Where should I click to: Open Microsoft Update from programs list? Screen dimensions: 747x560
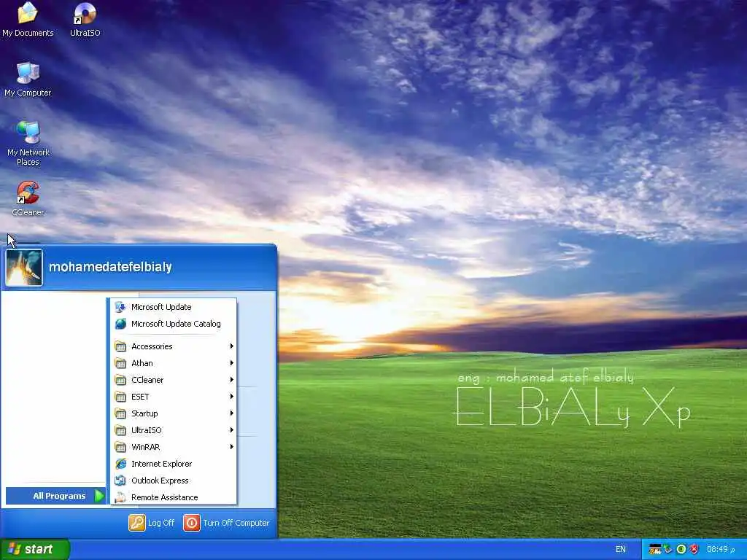pyautogui.click(x=174, y=307)
